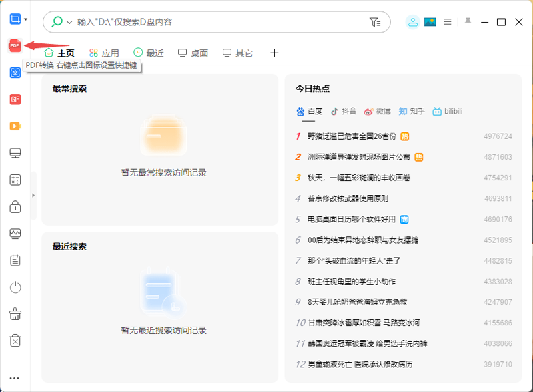The image size is (533, 392).
Task: Toggle the pushpin to keep window on top
Action: [x=468, y=22]
